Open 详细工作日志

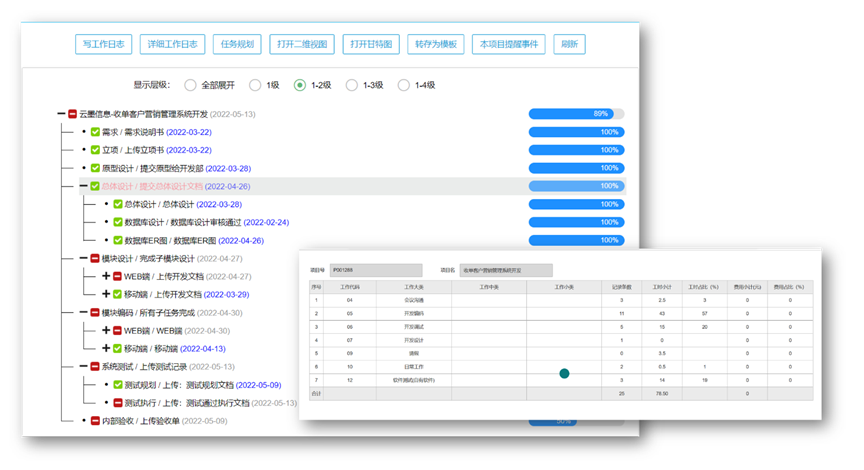172,44
